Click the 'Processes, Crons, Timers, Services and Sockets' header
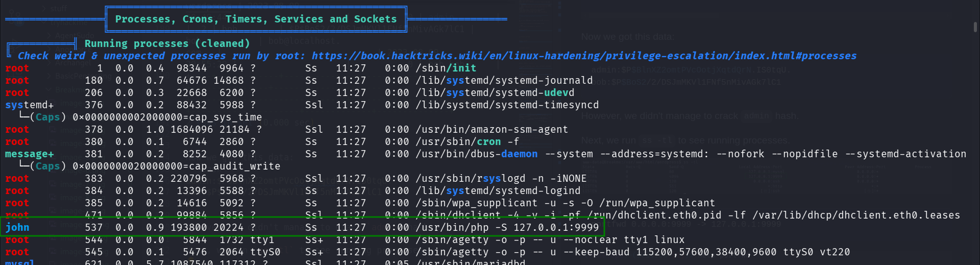The image size is (980, 265). tap(256, 19)
